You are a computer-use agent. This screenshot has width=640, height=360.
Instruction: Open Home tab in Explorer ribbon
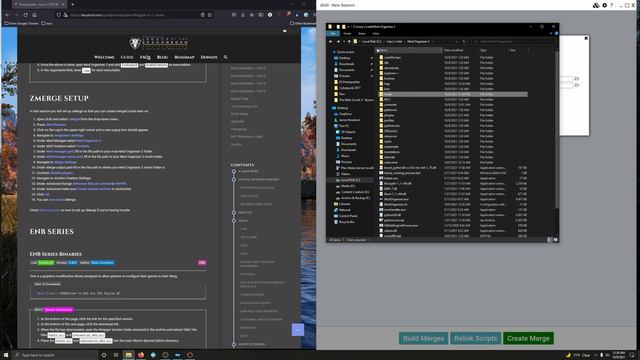click(x=347, y=33)
